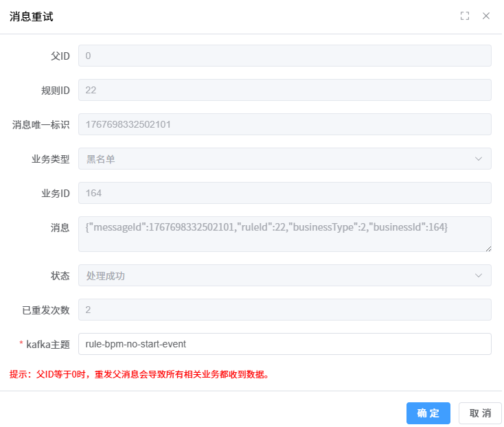This screenshot has height=427, width=504.
Task: Toggle fullscreen for the 消息重试 dialog
Action: [x=465, y=16]
